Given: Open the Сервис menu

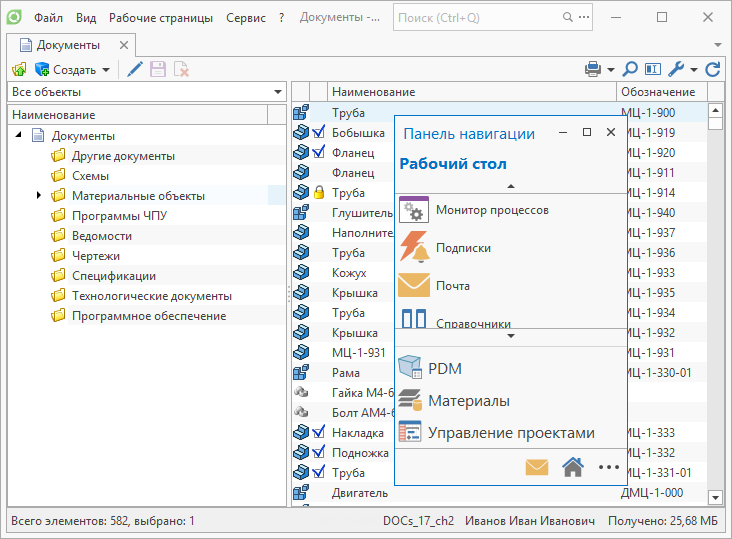Looking at the screenshot, I should [246, 18].
